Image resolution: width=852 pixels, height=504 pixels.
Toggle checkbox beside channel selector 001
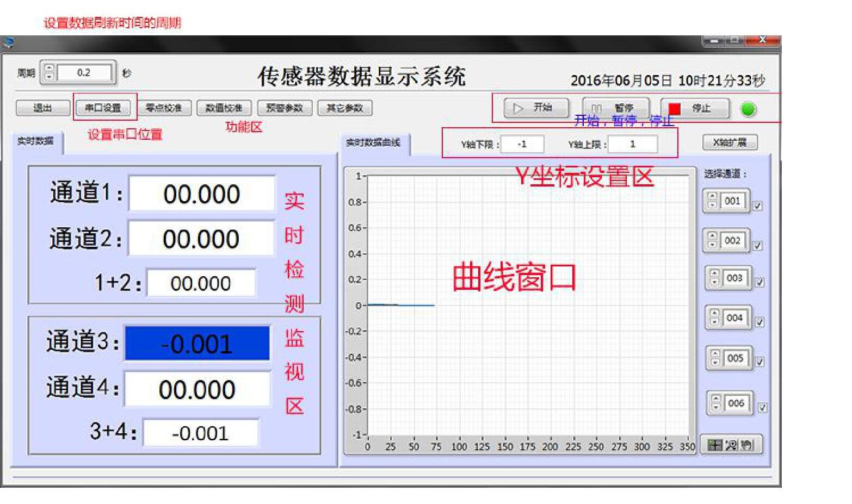coord(758,206)
